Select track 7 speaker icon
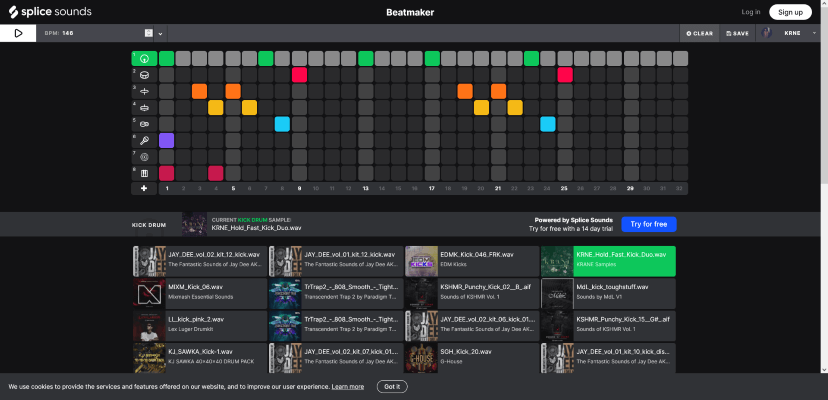This screenshot has width=828, height=400. point(144,157)
